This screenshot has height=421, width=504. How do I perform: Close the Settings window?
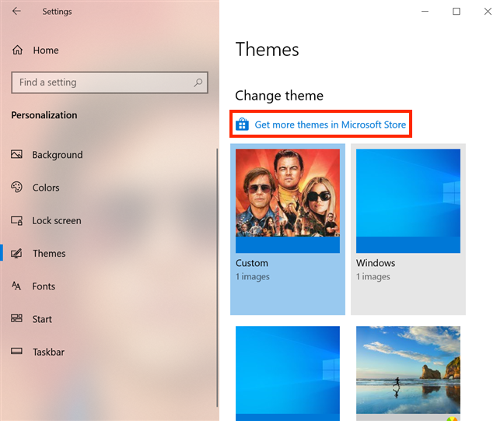pyautogui.click(x=488, y=11)
